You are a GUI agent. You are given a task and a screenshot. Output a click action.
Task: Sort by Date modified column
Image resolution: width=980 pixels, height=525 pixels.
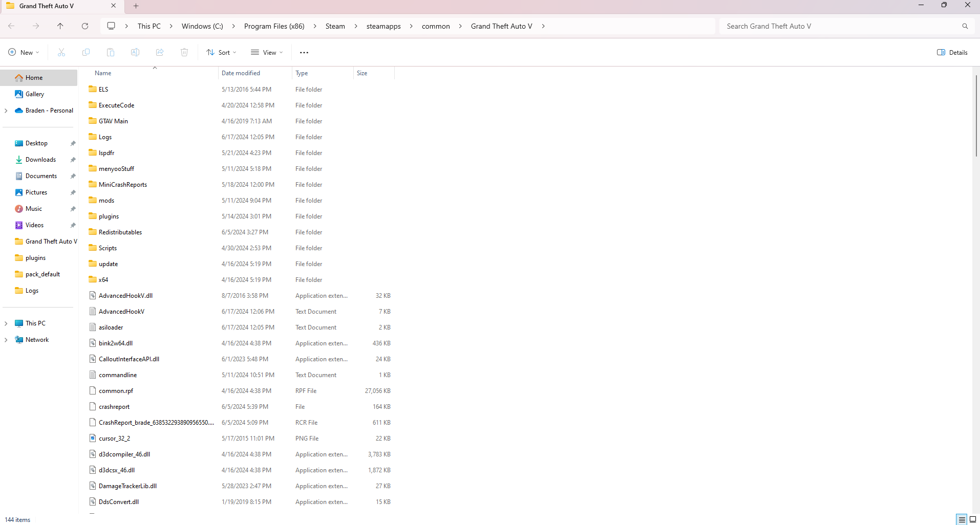click(x=254, y=73)
